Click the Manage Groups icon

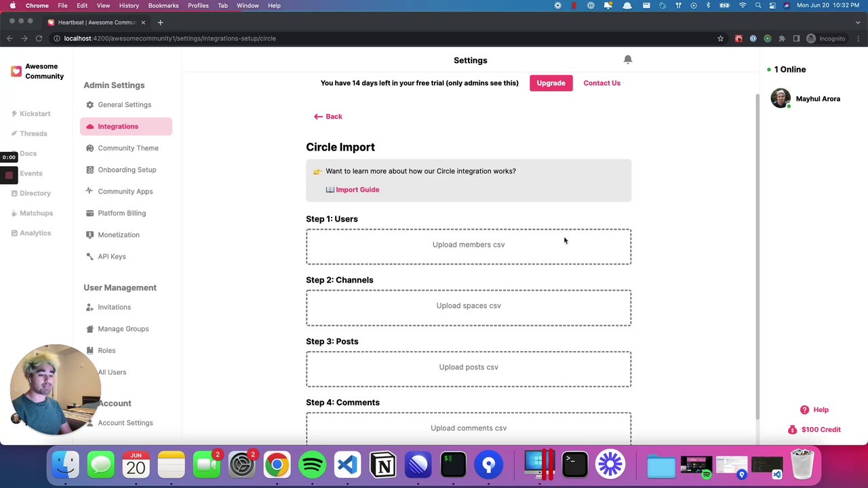click(x=90, y=329)
